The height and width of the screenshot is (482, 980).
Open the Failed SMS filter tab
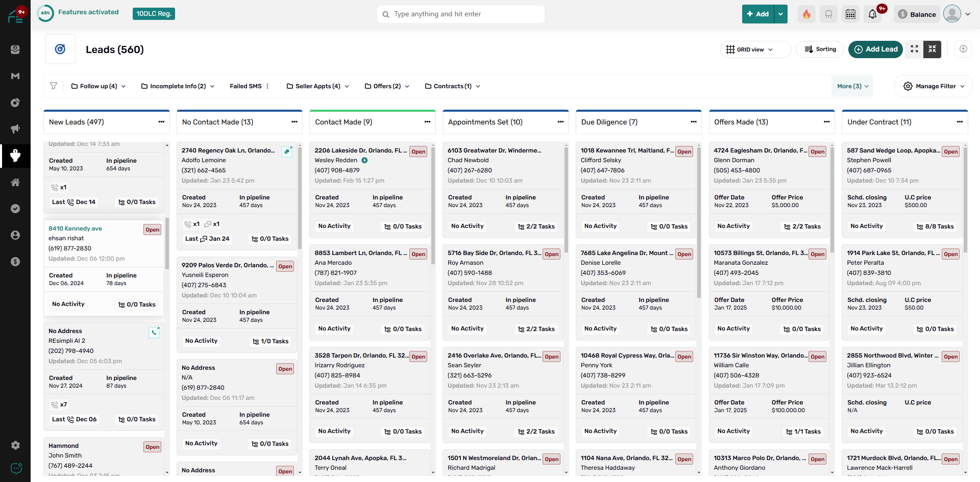coord(246,86)
